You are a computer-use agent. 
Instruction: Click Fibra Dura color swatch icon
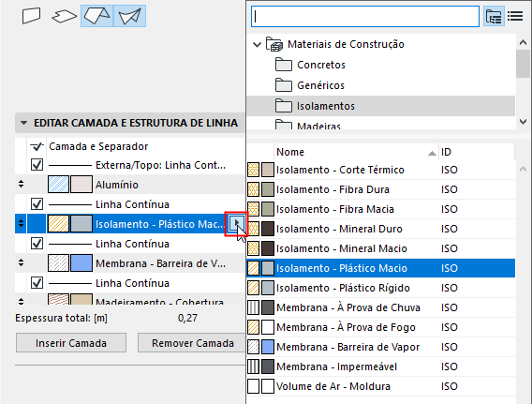[x=268, y=189]
